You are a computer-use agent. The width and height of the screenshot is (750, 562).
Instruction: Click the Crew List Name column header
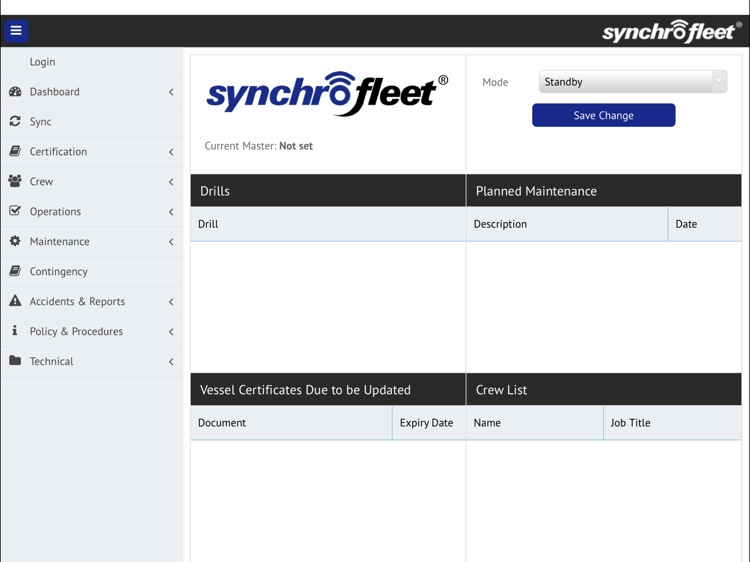coord(535,423)
